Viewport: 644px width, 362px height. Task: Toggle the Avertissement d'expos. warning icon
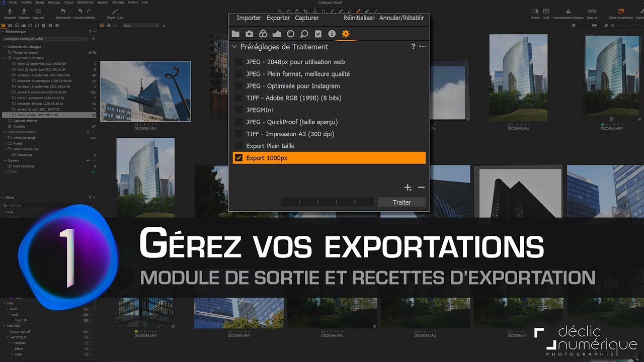point(568,11)
